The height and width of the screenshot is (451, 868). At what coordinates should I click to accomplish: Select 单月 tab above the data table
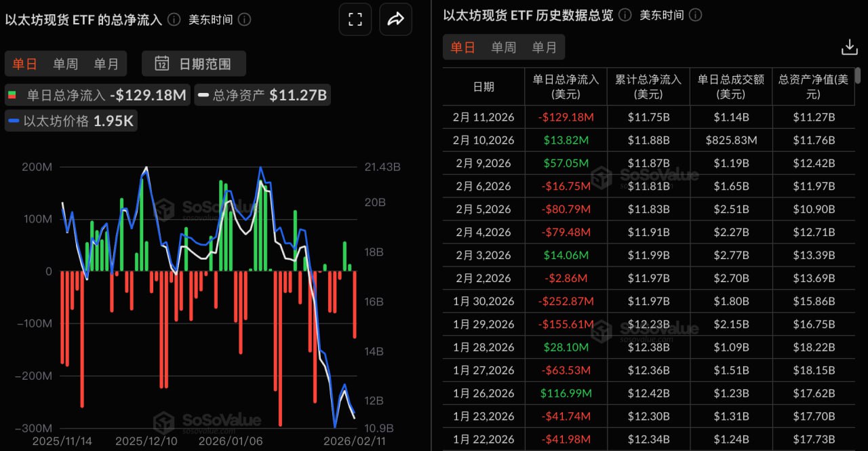(545, 47)
